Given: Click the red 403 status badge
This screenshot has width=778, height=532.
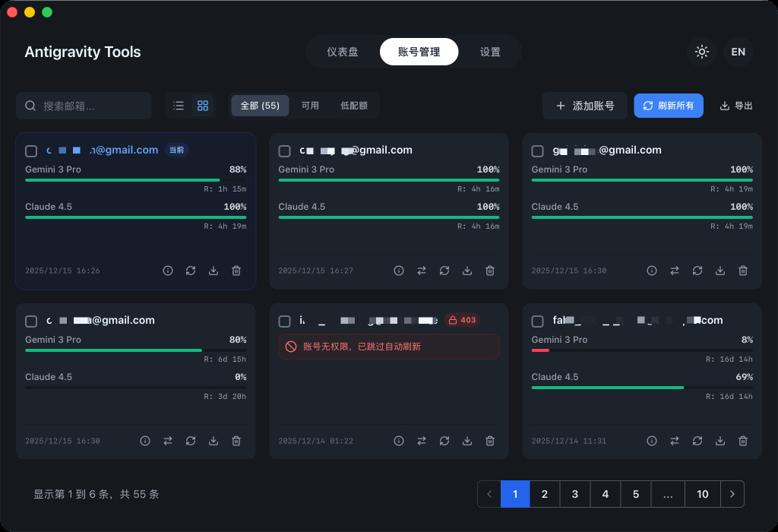Looking at the screenshot, I should (x=462, y=320).
